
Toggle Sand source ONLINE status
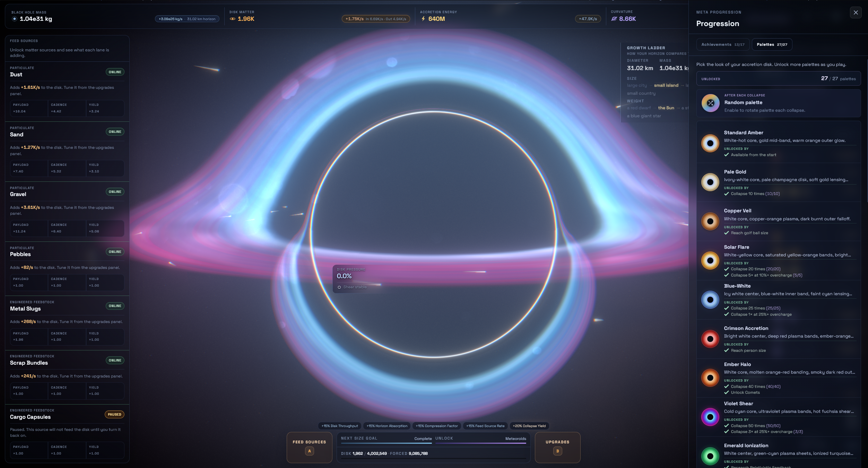[x=115, y=132]
